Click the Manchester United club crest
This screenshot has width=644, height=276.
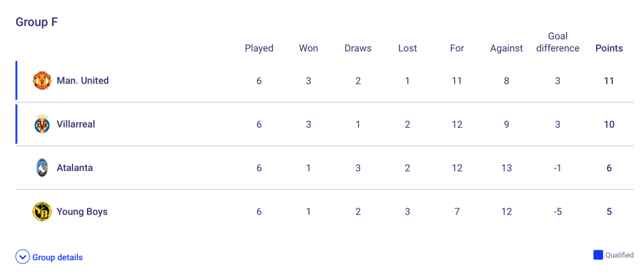(x=42, y=80)
